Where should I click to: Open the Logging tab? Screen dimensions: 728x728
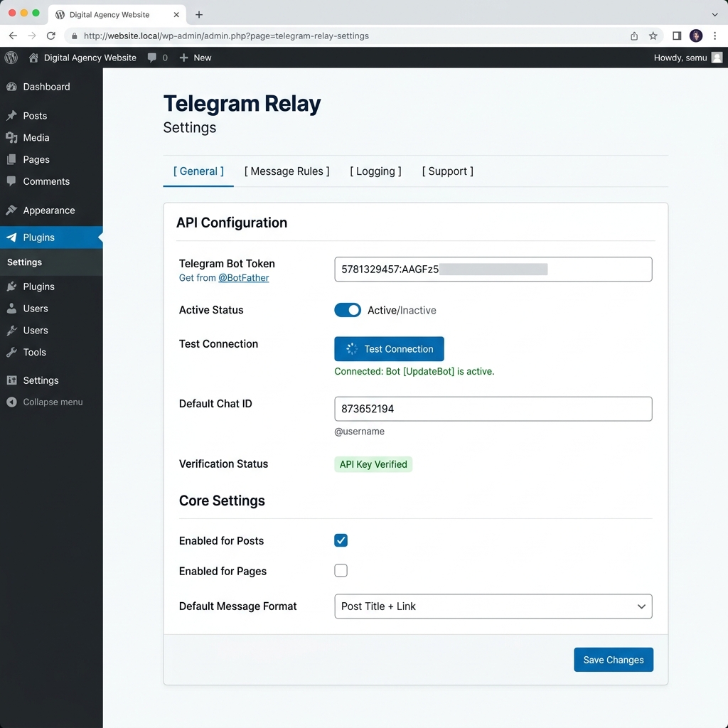point(375,171)
